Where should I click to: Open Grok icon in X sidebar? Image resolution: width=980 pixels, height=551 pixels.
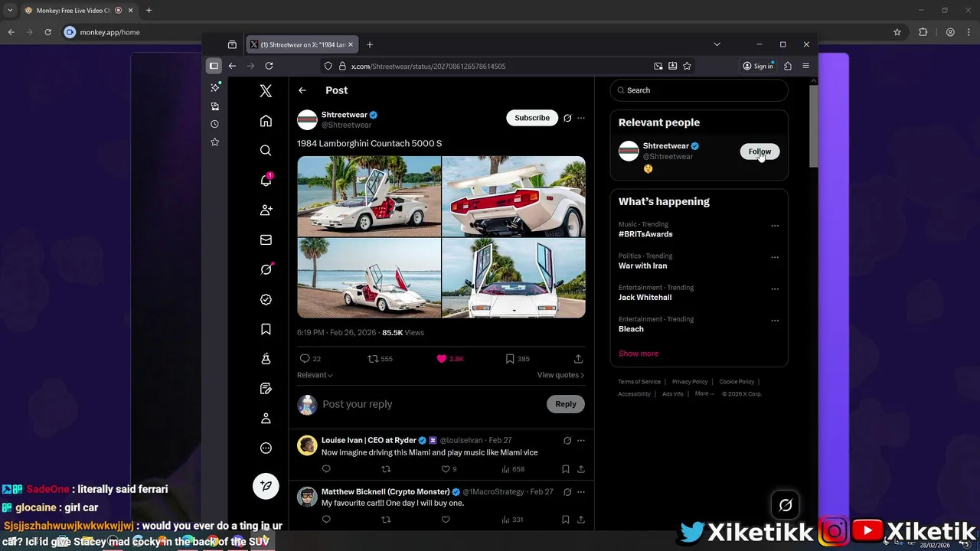(266, 269)
